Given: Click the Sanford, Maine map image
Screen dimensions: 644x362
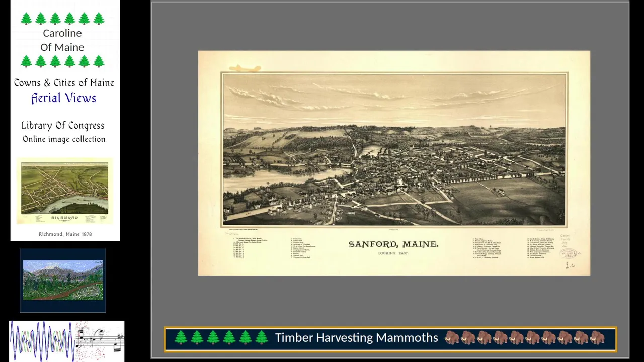Looking at the screenshot, I should click(x=394, y=163).
